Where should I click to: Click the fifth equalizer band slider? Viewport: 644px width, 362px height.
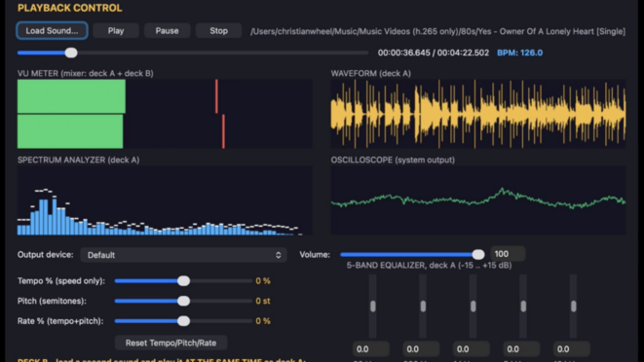point(573,307)
